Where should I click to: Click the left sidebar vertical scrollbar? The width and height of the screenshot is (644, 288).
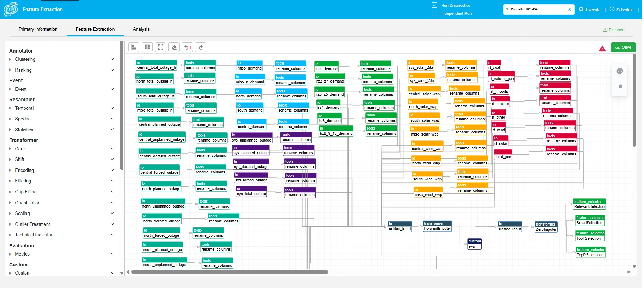coord(122,106)
